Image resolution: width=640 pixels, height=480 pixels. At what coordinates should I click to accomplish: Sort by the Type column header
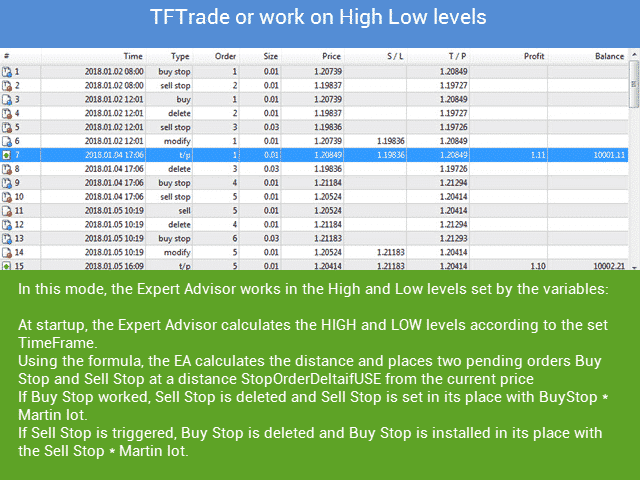pyautogui.click(x=180, y=56)
